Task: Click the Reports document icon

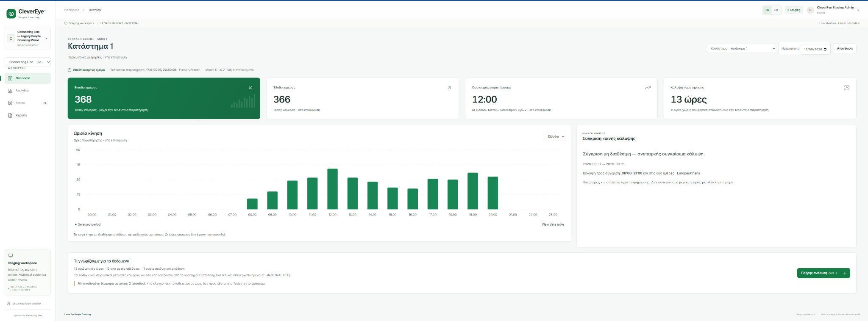Action: coord(10,115)
